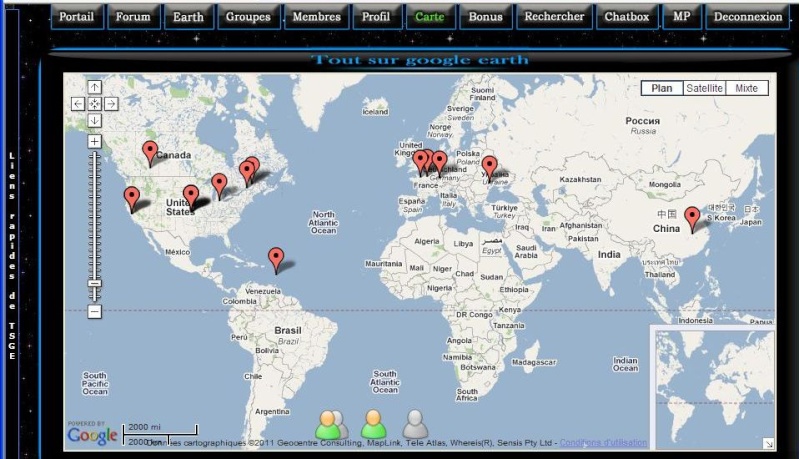The width and height of the screenshot is (799, 459).
Task: Click the red marker on US west coast
Action: (131, 199)
